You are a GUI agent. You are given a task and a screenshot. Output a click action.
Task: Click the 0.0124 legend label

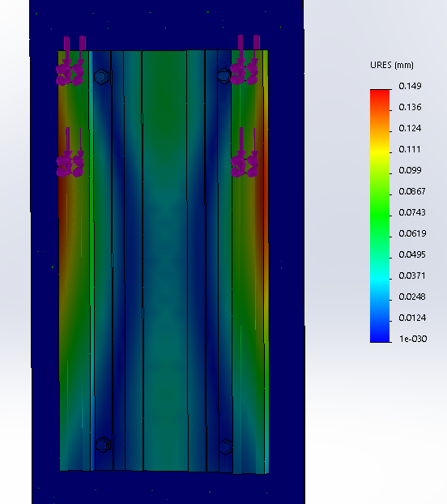[412, 318]
